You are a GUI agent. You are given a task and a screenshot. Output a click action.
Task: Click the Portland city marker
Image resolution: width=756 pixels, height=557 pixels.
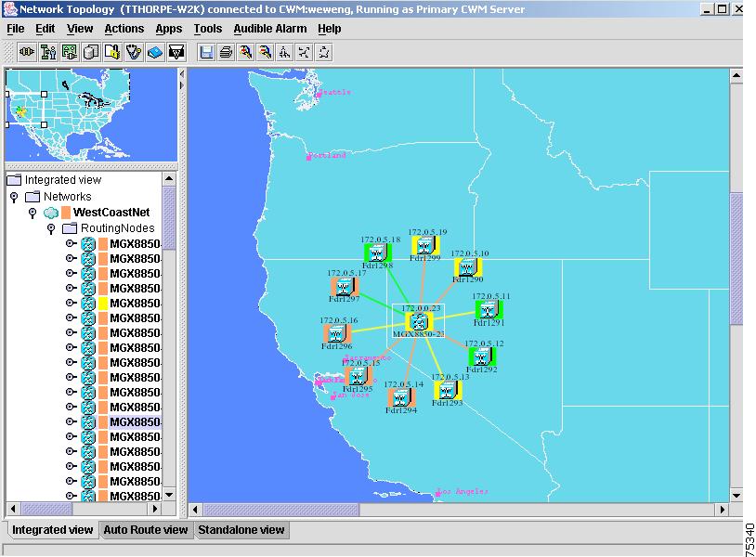309,157
